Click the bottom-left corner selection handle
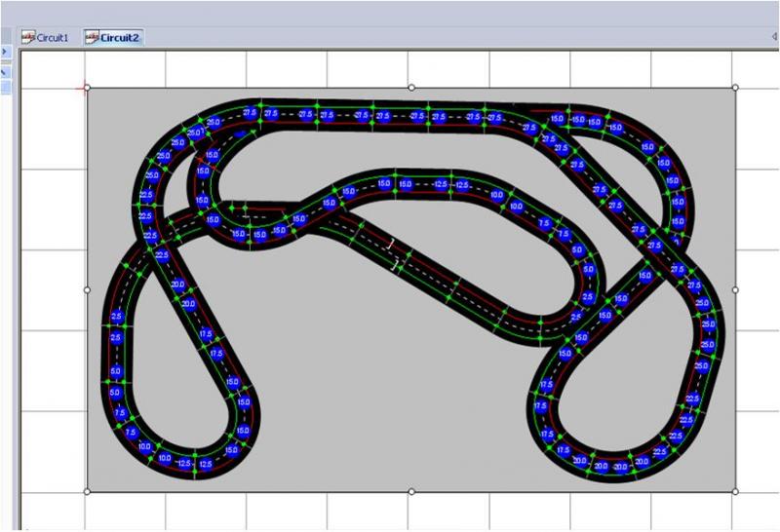Viewport: 780px width, 532px height. [x=87, y=491]
